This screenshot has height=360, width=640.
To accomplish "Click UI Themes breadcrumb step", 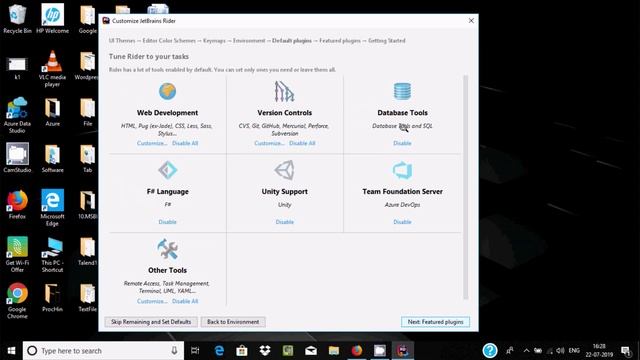I will (x=122, y=41).
